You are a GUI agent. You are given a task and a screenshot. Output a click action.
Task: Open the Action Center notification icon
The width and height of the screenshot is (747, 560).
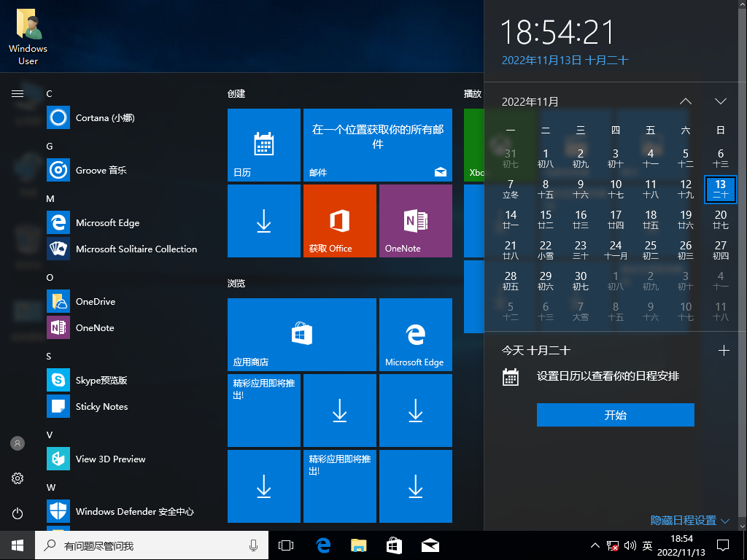click(x=723, y=545)
